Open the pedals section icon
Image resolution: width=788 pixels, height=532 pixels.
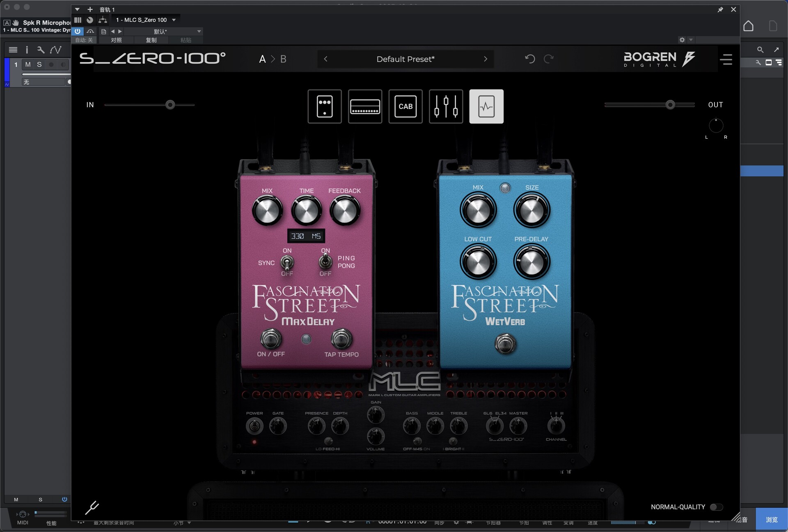[325, 106]
